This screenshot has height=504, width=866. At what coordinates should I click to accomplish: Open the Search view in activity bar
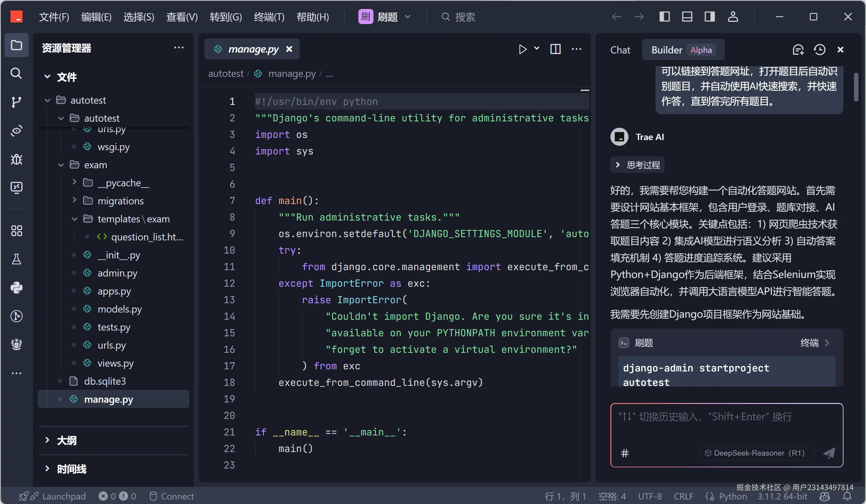pos(16,73)
